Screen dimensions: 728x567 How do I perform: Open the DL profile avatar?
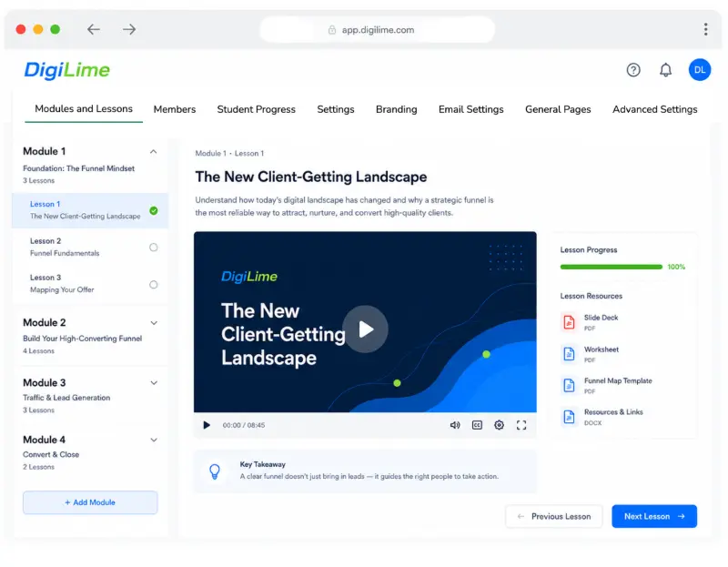pyautogui.click(x=699, y=70)
